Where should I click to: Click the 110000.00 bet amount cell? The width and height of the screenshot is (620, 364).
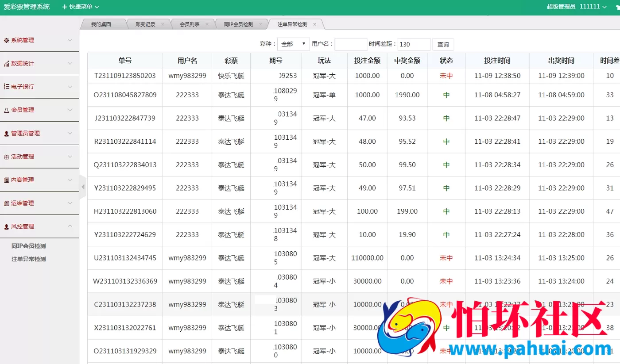click(367, 258)
